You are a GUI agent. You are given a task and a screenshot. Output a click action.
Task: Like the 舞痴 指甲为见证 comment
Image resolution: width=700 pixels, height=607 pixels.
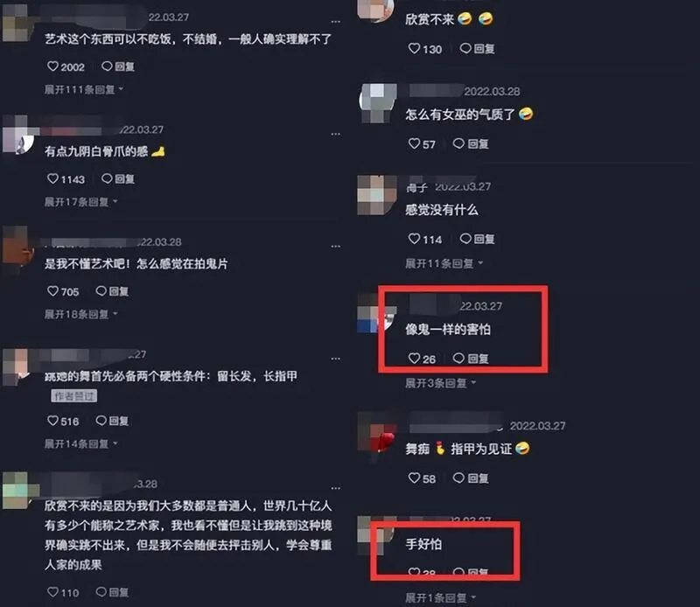click(414, 478)
